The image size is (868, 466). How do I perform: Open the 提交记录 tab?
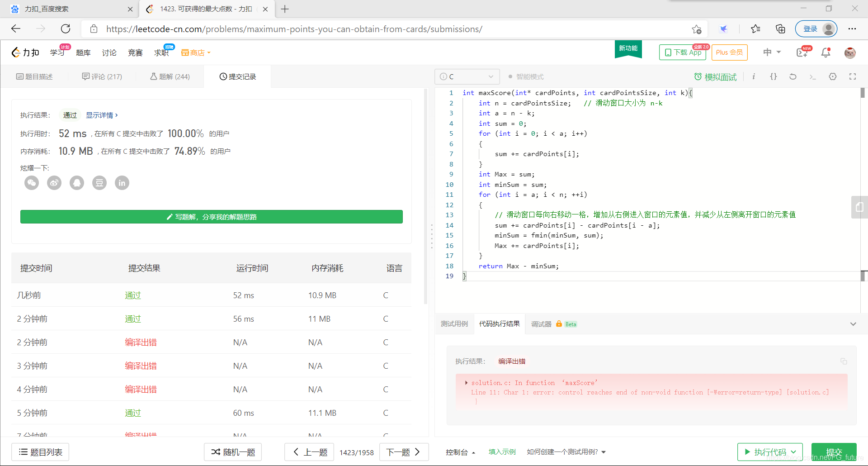click(238, 76)
